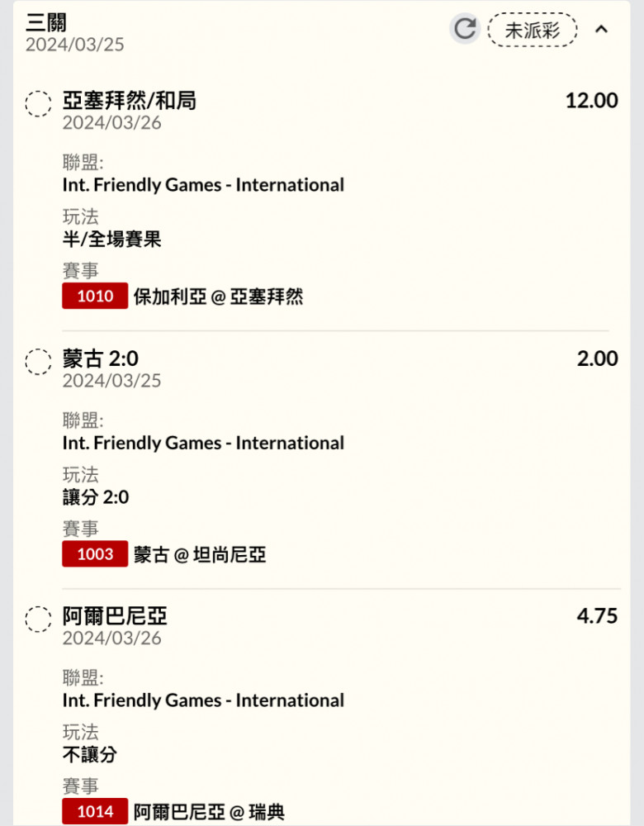Viewport: 644px width, 826px height.
Task: Click the 讓分 2:0 play type text
Action: point(96,497)
